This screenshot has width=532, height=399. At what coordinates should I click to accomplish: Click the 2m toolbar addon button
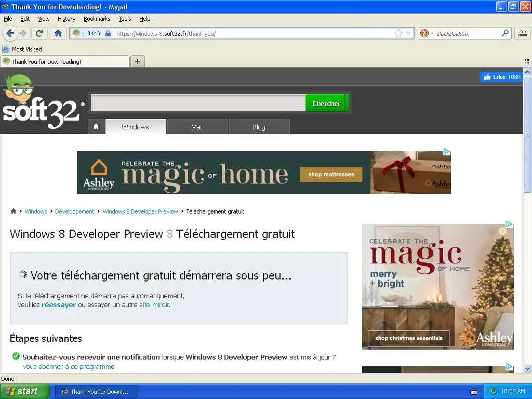point(523,33)
